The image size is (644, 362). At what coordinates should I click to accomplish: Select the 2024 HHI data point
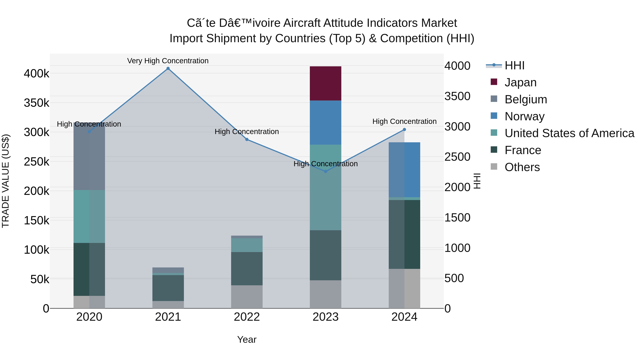click(404, 129)
